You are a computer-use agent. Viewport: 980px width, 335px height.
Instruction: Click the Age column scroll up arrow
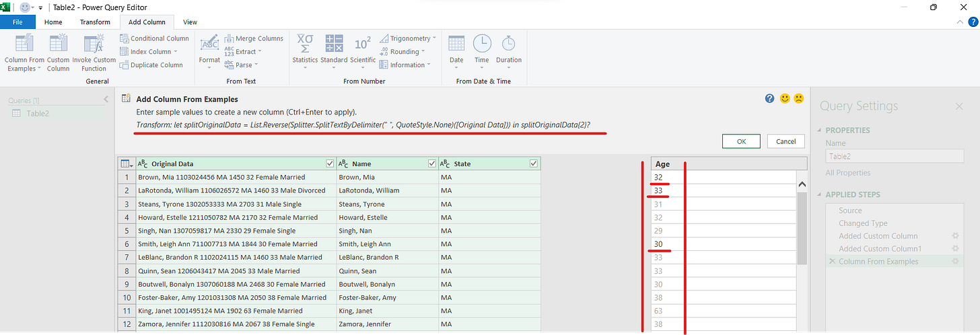(x=802, y=184)
